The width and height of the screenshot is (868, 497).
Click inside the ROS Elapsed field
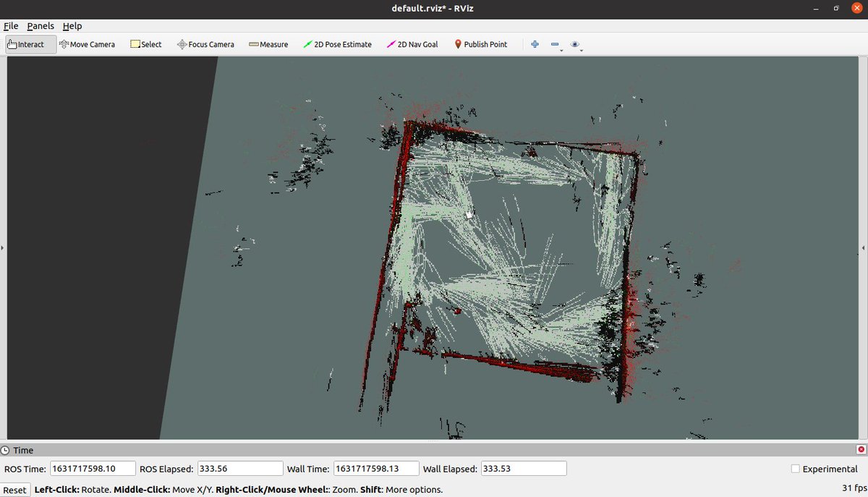tap(239, 468)
